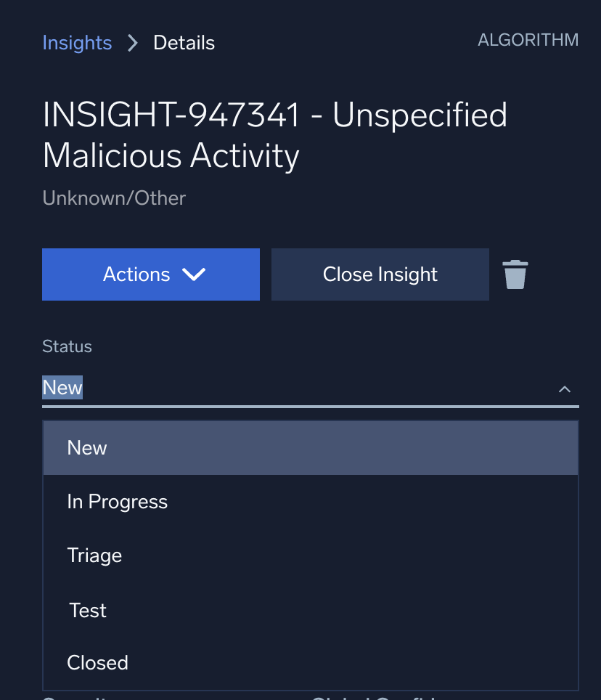Select the Test status option
601x700 pixels.
coord(87,611)
